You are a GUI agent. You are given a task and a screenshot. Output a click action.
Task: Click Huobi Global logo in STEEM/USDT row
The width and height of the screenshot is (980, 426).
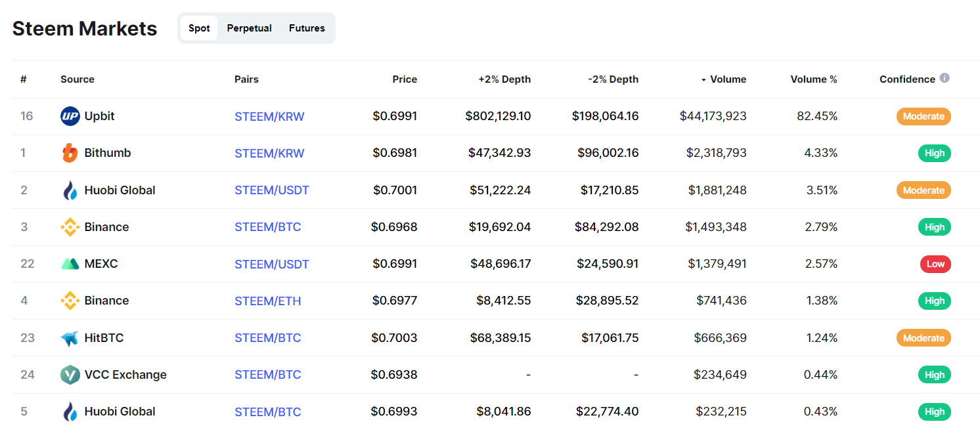coord(70,190)
